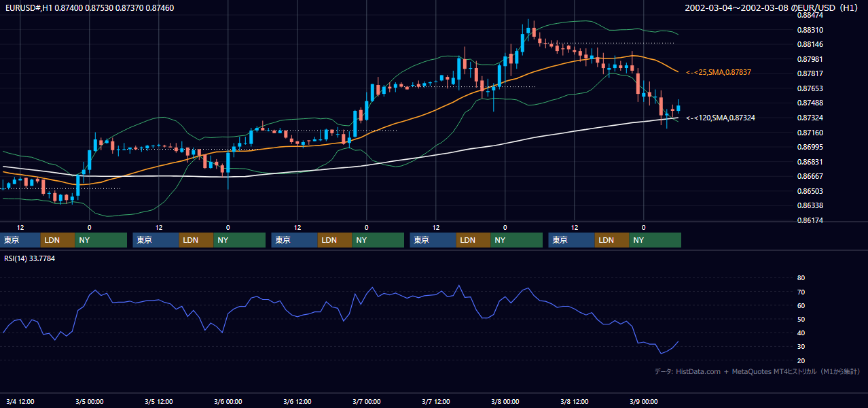Click the RSI scale value 30
The width and height of the screenshot is (868, 408).
point(801,347)
